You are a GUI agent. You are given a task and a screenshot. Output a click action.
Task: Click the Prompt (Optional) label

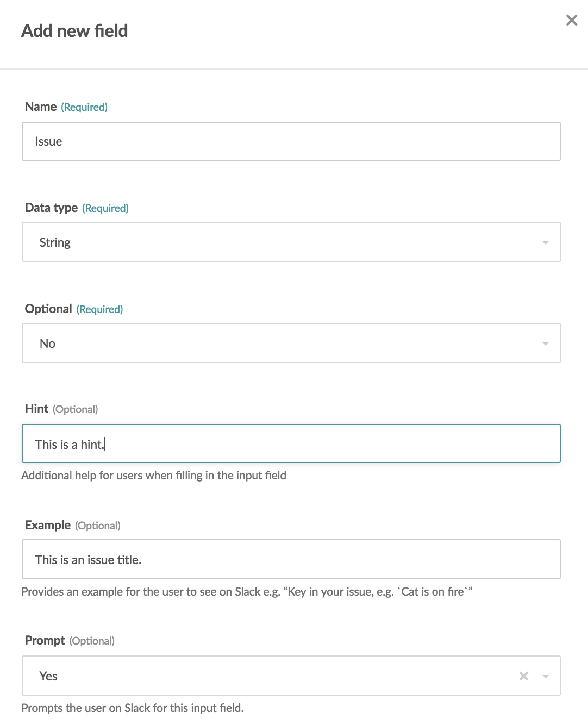pos(70,640)
